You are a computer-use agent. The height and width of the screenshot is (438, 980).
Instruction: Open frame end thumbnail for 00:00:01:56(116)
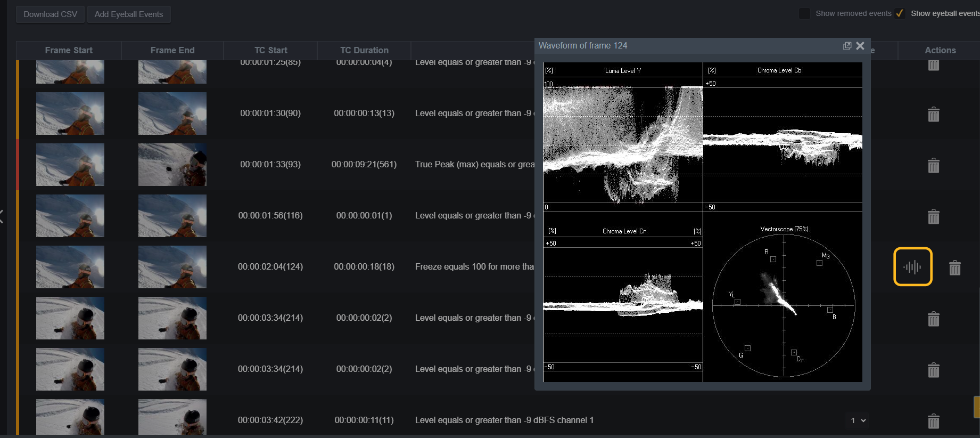click(172, 216)
